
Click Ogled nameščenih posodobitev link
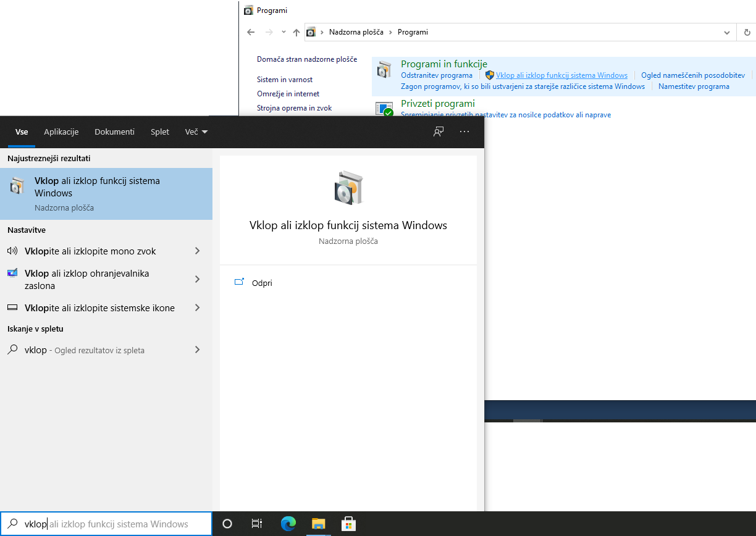point(693,75)
